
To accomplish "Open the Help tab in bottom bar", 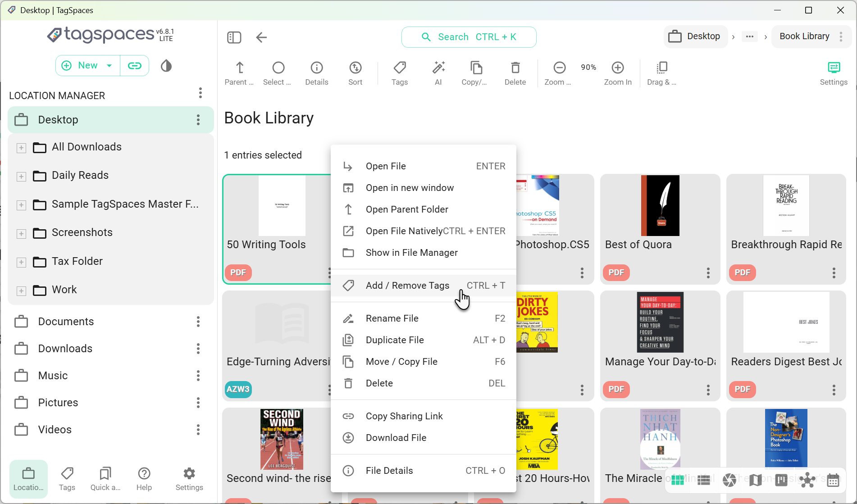I will [x=144, y=479].
